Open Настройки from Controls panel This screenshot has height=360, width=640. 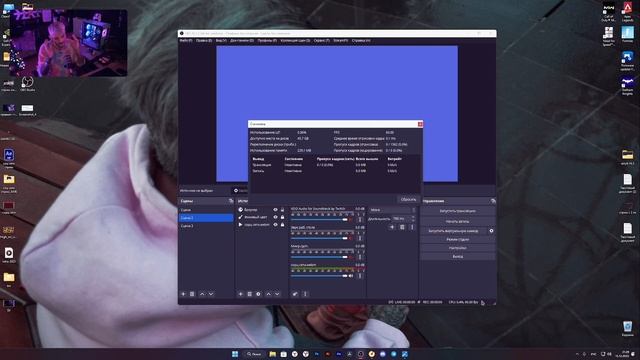coord(458,248)
